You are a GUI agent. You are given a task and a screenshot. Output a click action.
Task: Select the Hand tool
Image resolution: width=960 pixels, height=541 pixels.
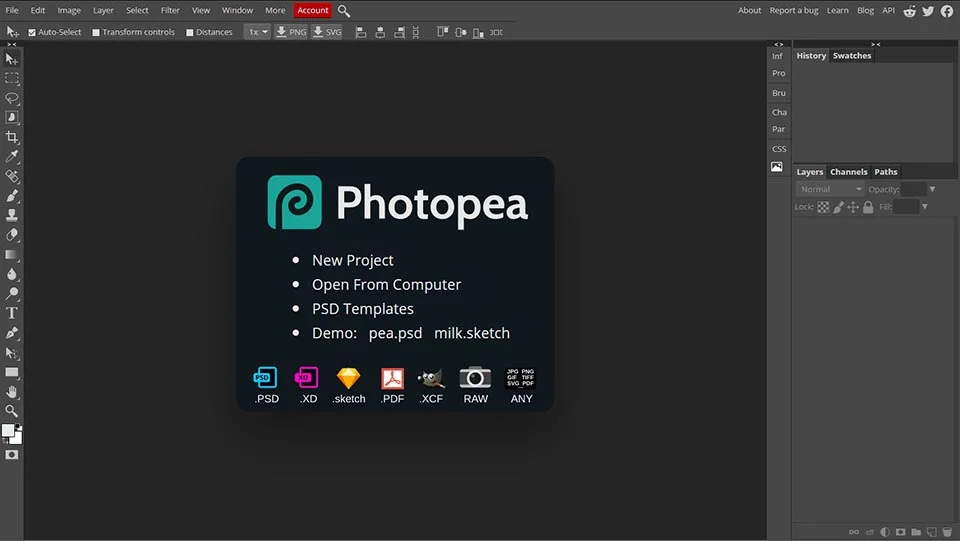[x=12, y=392]
